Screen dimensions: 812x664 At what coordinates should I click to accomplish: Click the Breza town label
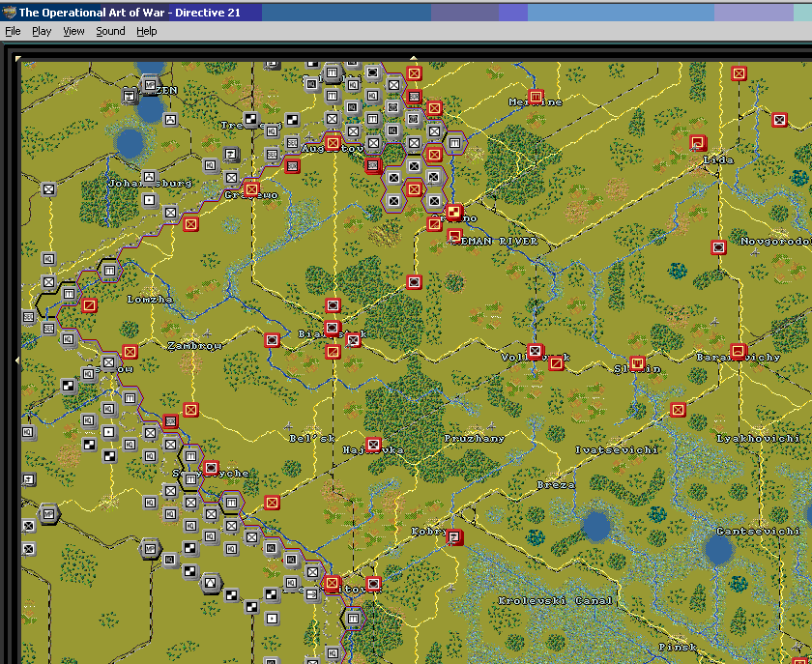point(556,485)
